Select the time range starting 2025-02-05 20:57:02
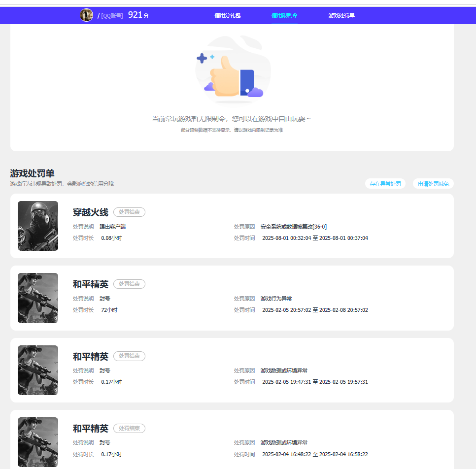476x469 pixels. click(x=315, y=310)
